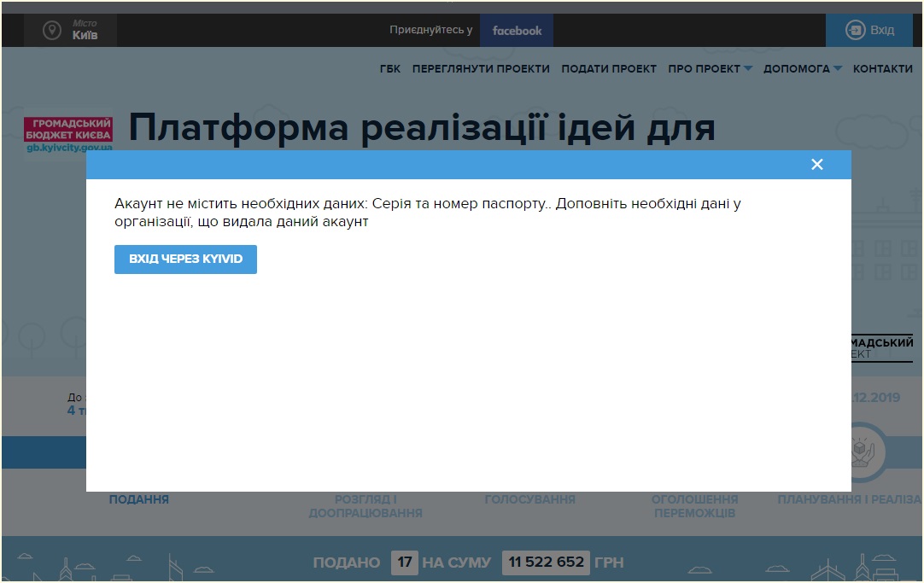924x583 pixels.
Task: Click the total sum box 11 522 652
Action: coord(546,563)
